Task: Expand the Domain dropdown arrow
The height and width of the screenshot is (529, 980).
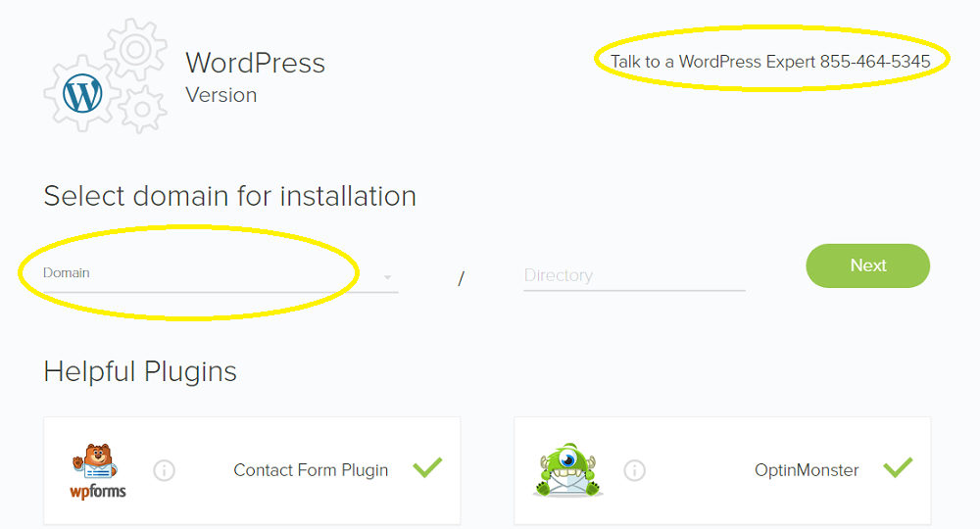Action: (x=387, y=276)
